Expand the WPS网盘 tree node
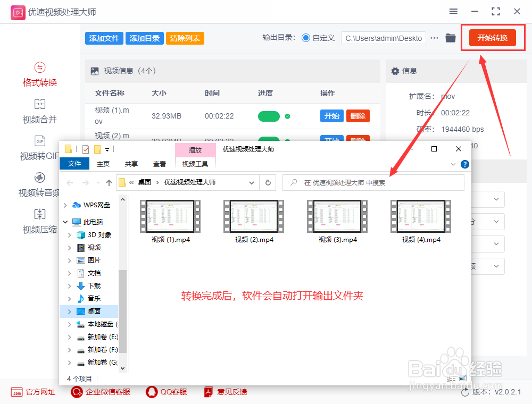The width and height of the screenshot is (532, 404). click(x=65, y=205)
